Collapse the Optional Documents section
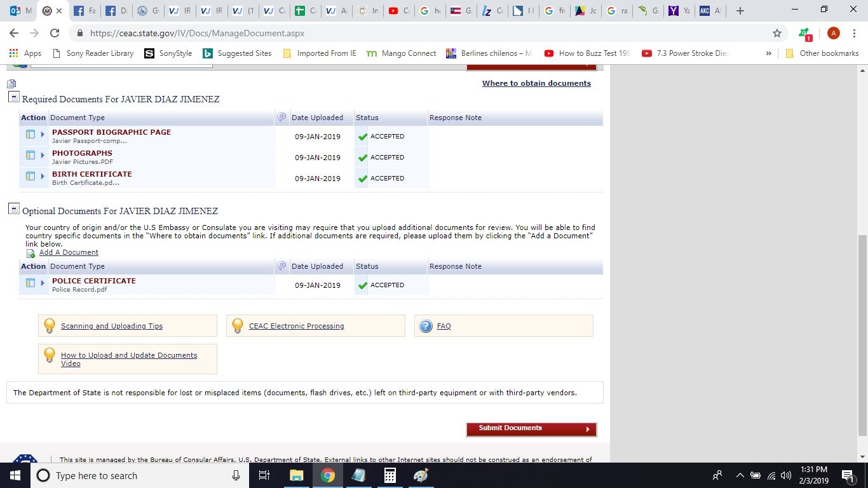 pos(13,209)
